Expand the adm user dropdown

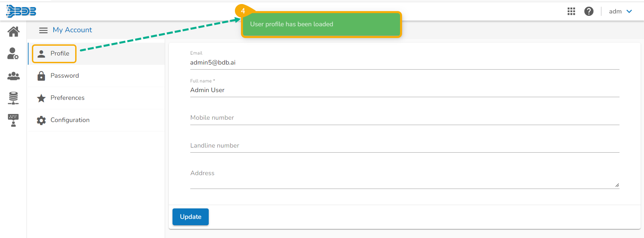coord(621,11)
